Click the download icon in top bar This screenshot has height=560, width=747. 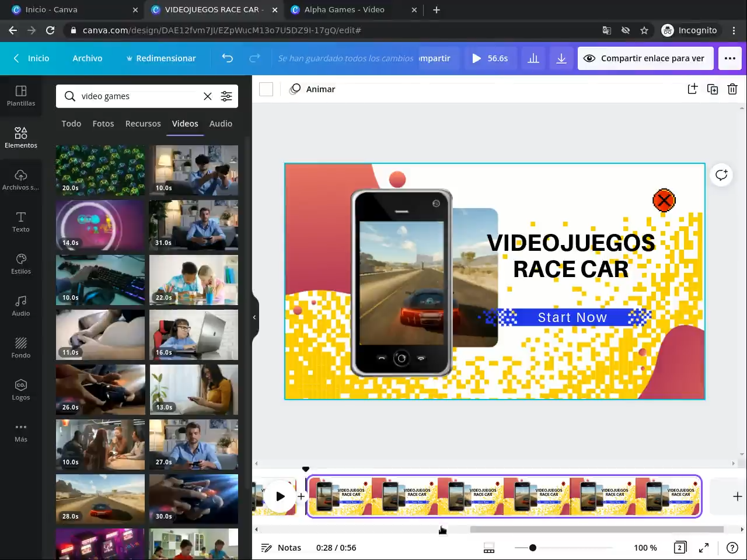pos(561,58)
